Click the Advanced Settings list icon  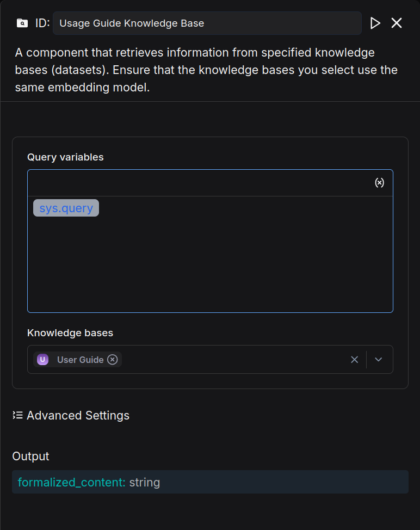click(17, 415)
